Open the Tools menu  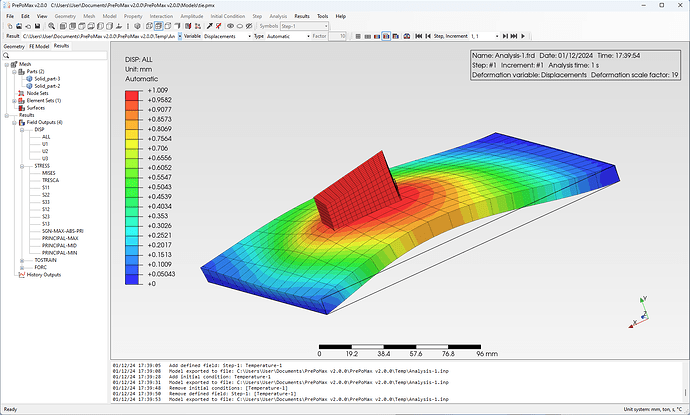pyautogui.click(x=322, y=17)
